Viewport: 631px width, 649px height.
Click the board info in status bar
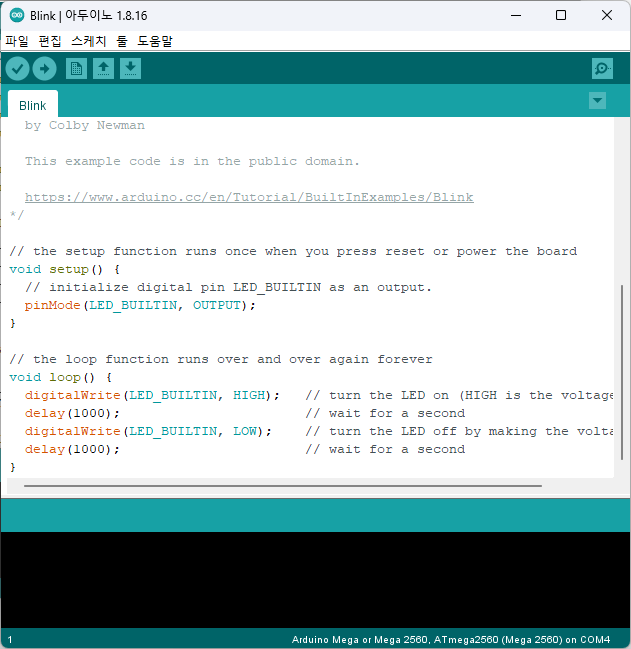pyautogui.click(x=451, y=640)
